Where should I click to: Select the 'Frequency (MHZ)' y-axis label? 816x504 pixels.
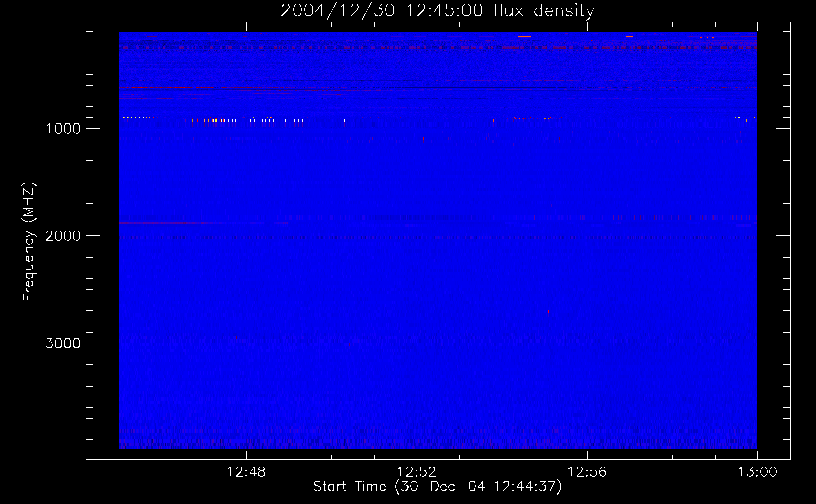pos(29,242)
